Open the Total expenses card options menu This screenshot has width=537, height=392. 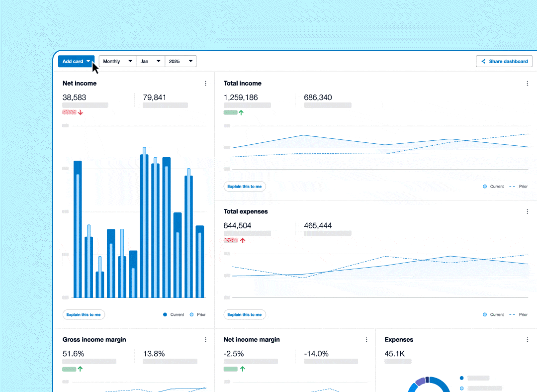(x=528, y=211)
